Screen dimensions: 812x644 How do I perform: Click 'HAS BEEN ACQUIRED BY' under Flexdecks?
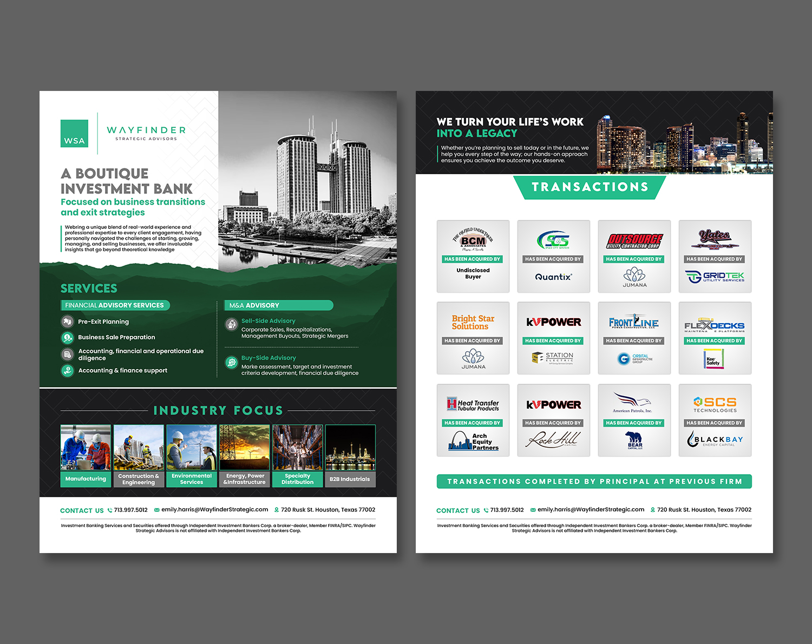[x=715, y=341]
